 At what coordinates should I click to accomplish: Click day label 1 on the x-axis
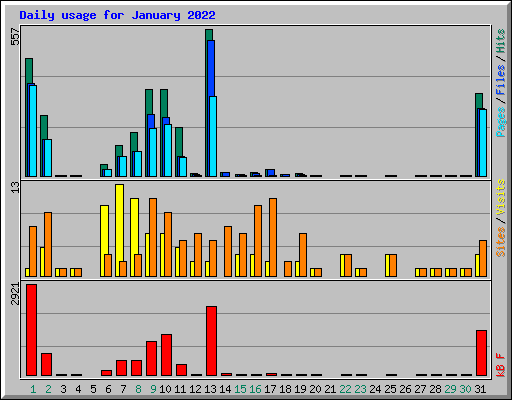(x=33, y=389)
